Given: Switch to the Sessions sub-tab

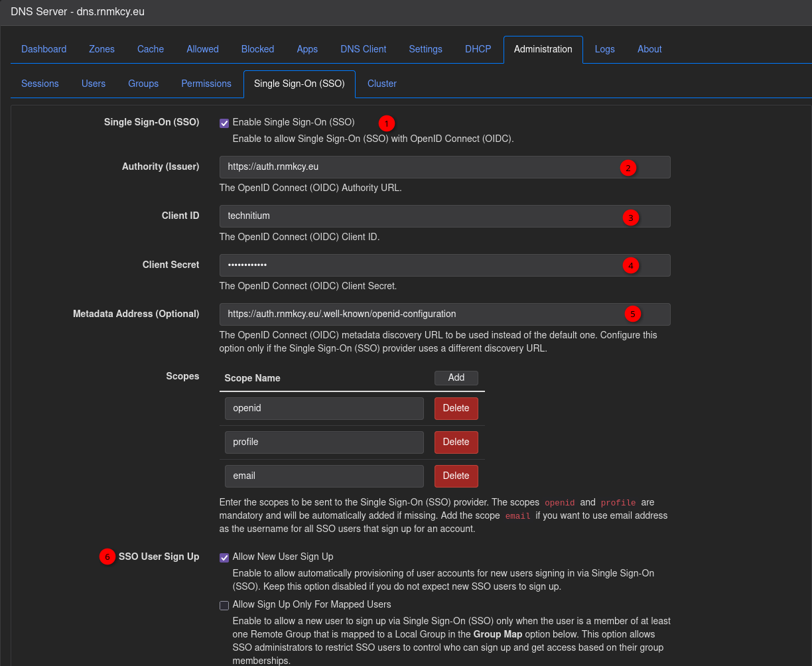Looking at the screenshot, I should [40, 84].
